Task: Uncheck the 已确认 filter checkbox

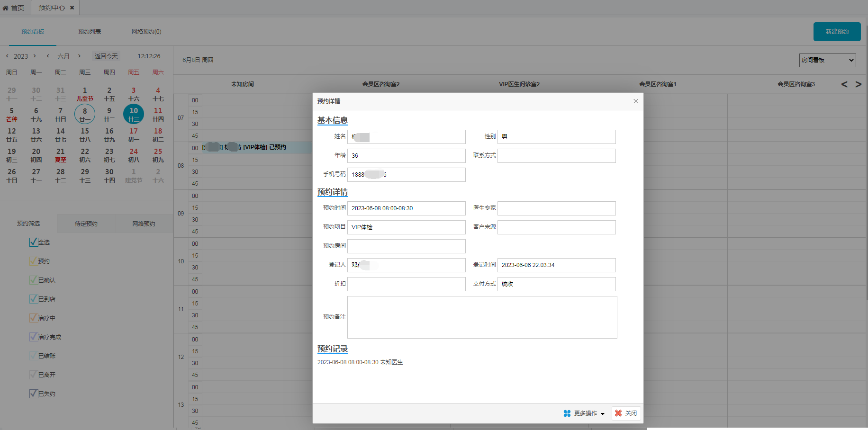Action: (x=34, y=280)
